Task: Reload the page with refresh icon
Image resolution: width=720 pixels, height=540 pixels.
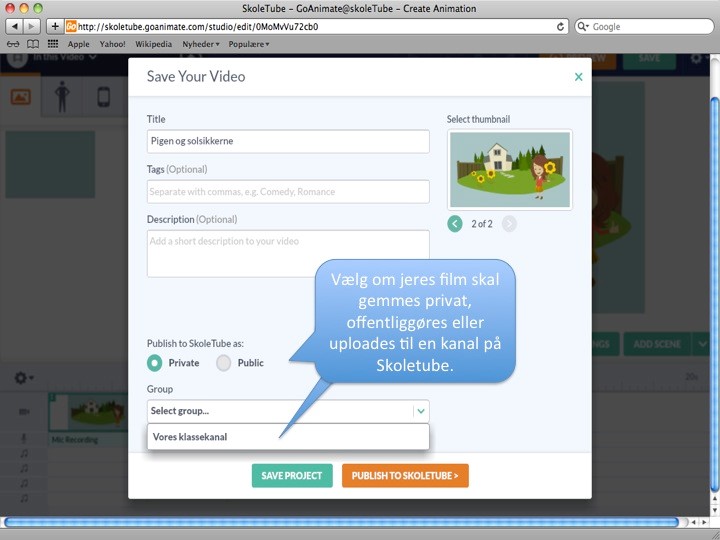Action: pos(560,27)
